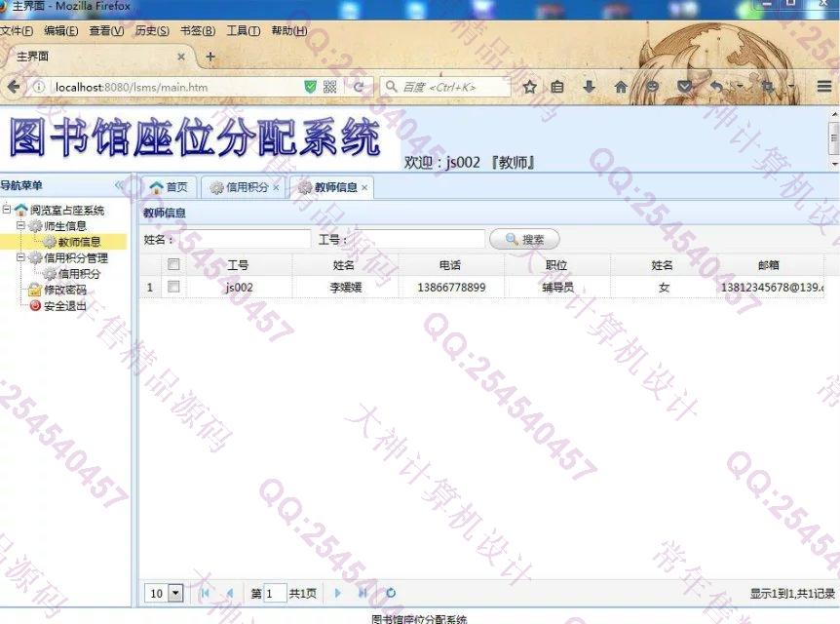Screen dimensions: 840x624
Task: Open the page size dropdown showing 10
Action: tap(175, 593)
